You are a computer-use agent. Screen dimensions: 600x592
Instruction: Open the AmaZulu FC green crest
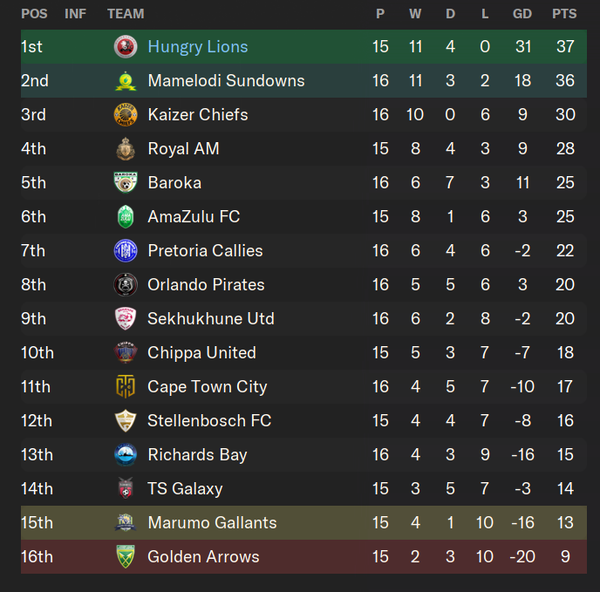tap(126, 217)
